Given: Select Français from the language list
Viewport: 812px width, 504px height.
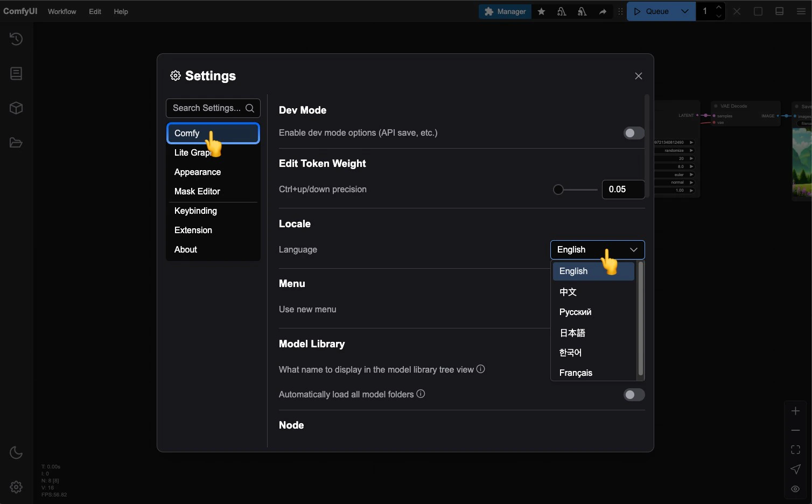Looking at the screenshot, I should [x=576, y=373].
